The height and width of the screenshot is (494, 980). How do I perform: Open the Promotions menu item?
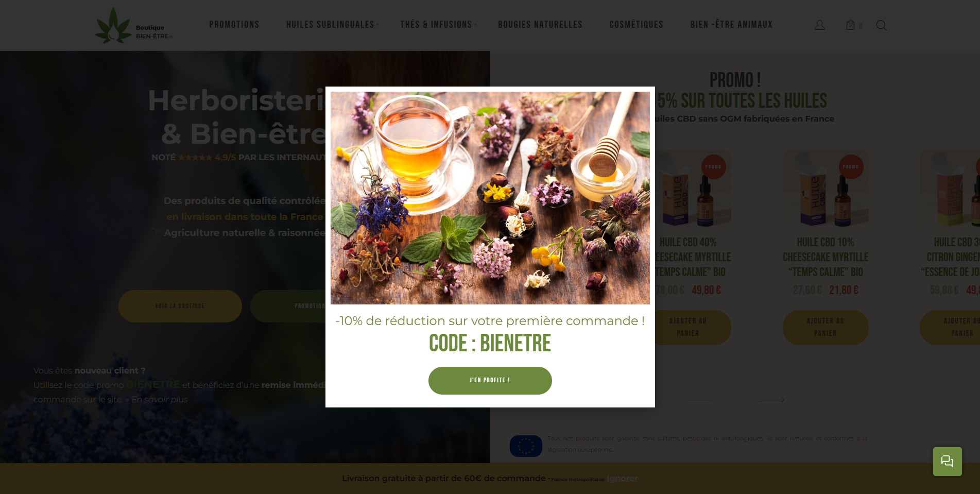234,25
